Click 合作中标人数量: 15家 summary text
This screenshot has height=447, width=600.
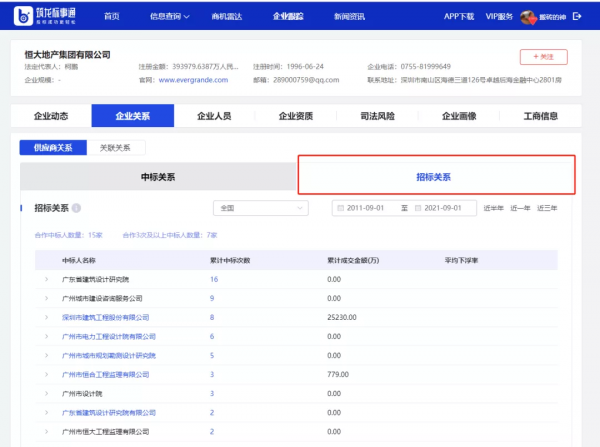coord(68,235)
